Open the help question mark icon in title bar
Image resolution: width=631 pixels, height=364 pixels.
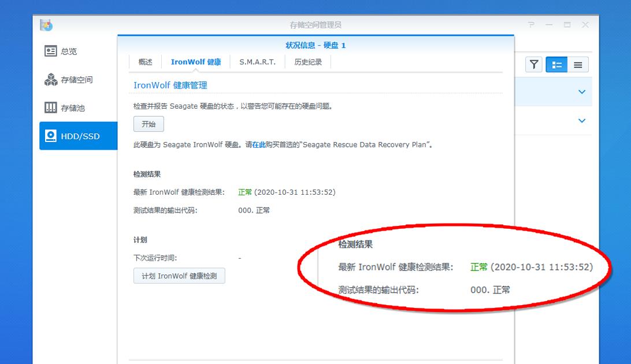[x=530, y=24]
